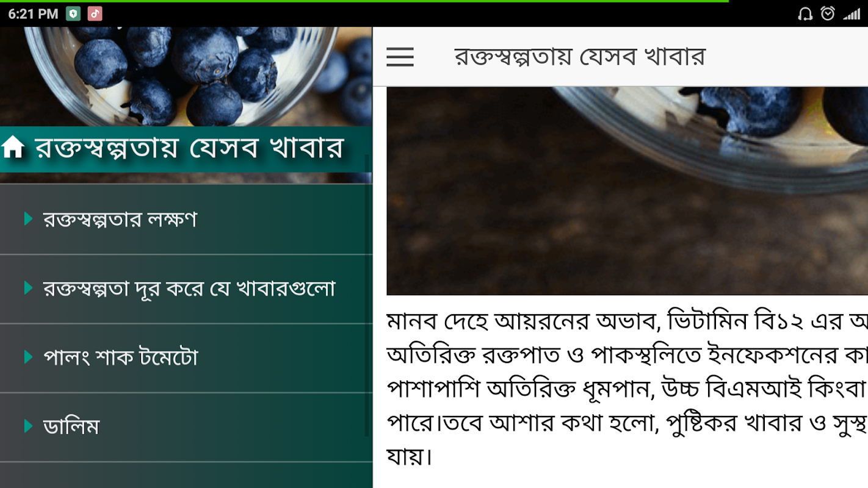This screenshot has height=488, width=868.
Task: Tap drawer header title রক্তস্বল্পতায় যেসব খাবার
Action: pyautogui.click(x=189, y=148)
